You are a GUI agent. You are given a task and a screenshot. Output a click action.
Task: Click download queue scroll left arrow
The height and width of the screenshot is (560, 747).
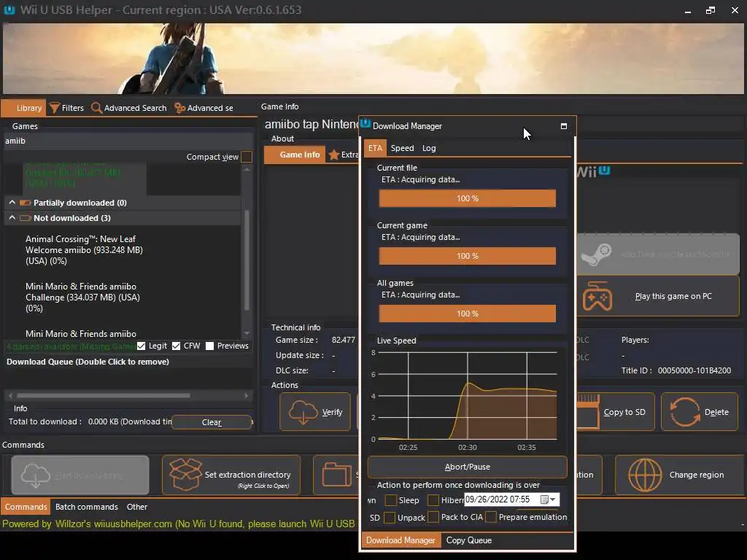10,395
